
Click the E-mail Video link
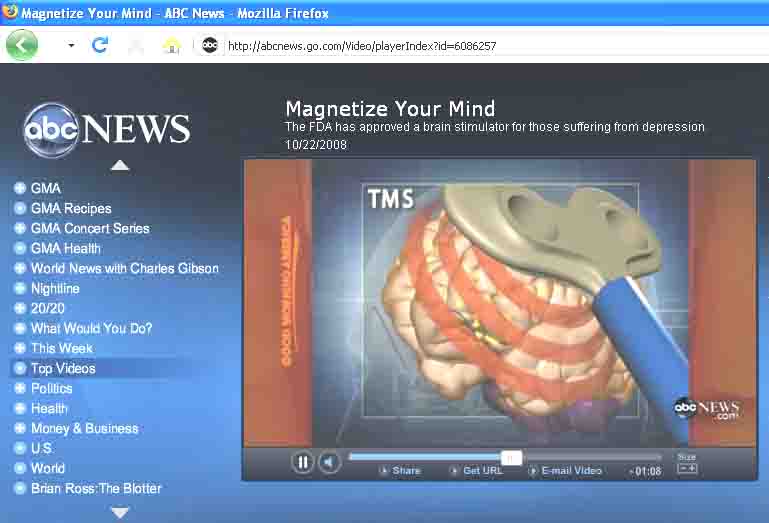click(571, 471)
